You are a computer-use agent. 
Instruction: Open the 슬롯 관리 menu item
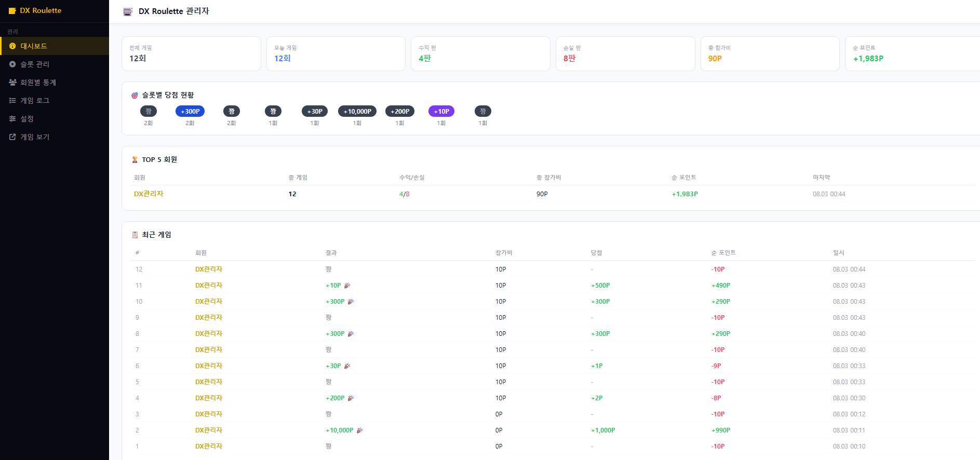coord(55,64)
